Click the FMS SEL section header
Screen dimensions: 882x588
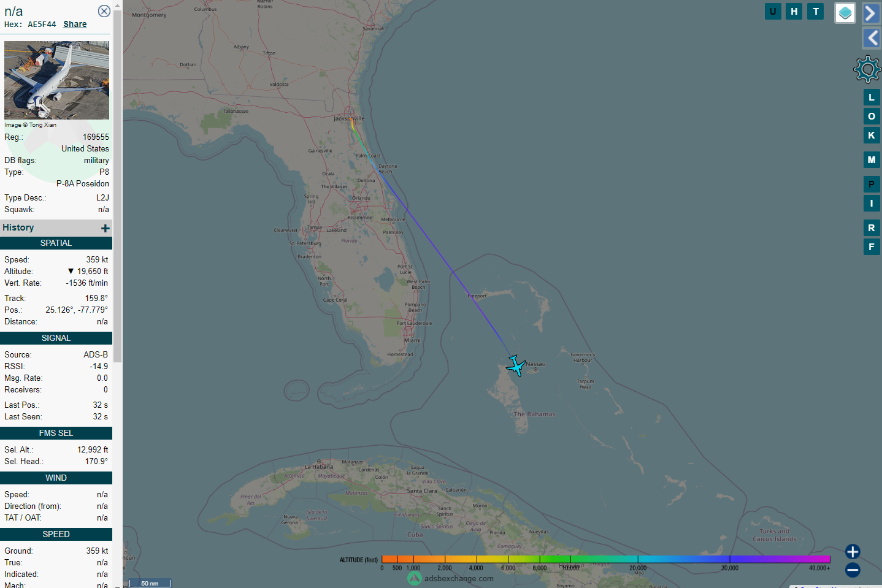[56, 433]
